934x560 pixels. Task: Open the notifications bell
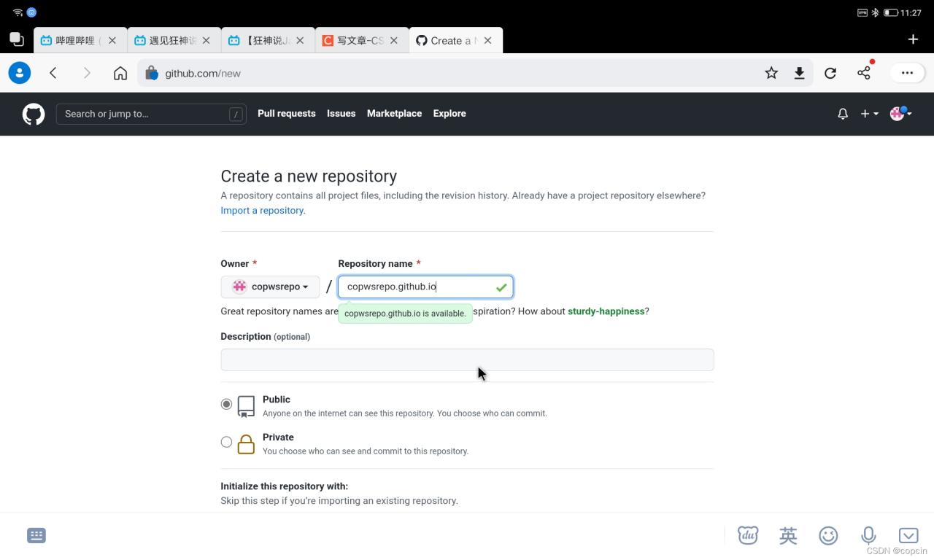tap(843, 114)
